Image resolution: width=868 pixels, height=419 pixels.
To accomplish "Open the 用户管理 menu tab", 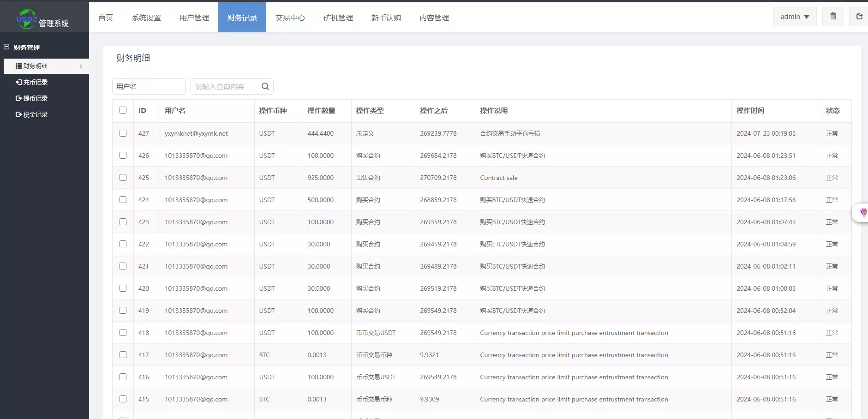I will (194, 18).
